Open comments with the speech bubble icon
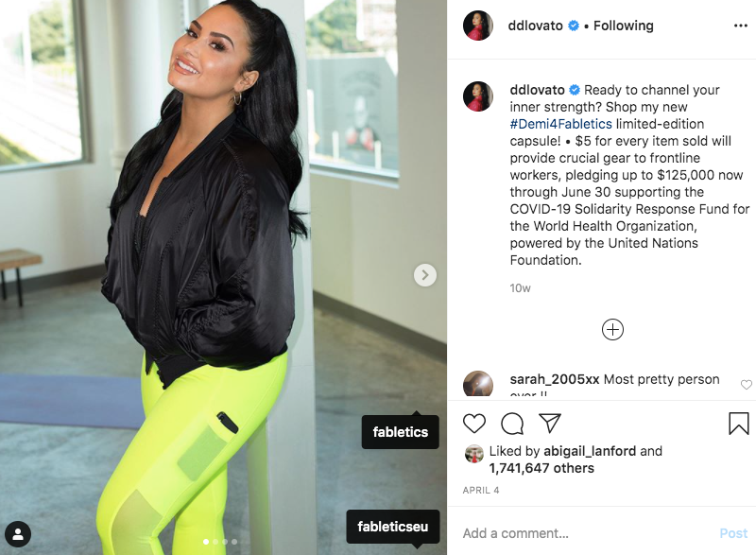The width and height of the screenshot is (756, 555). pyautogui.click(x=512, y=424)
